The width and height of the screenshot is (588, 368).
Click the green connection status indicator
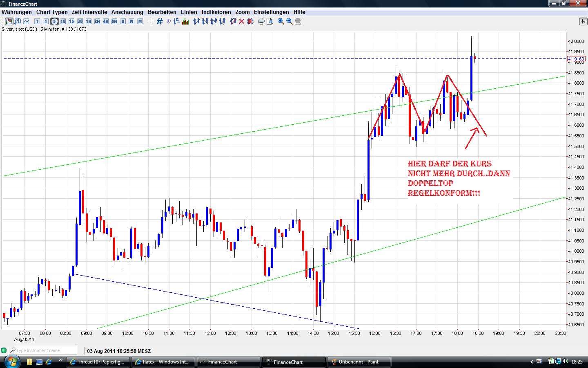(x=4, y=350)
